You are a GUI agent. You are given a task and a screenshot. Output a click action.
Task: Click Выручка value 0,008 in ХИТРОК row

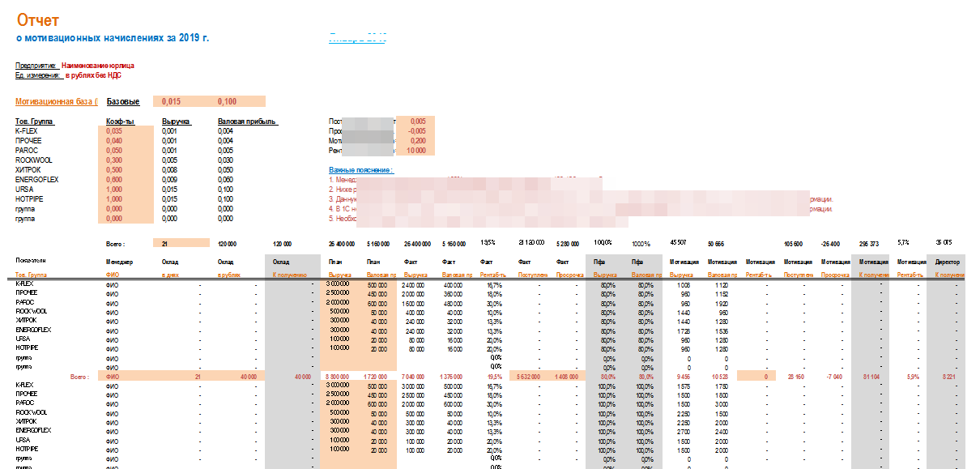tap(169, 170)
